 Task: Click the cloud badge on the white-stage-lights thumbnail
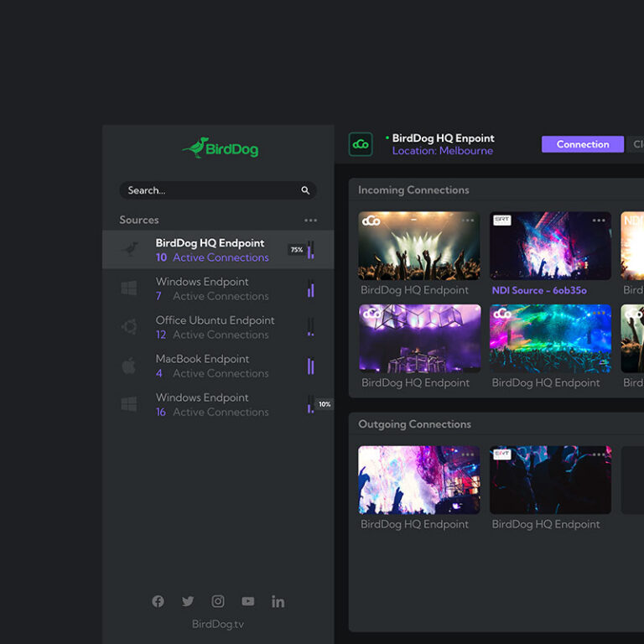coord(371,221)
